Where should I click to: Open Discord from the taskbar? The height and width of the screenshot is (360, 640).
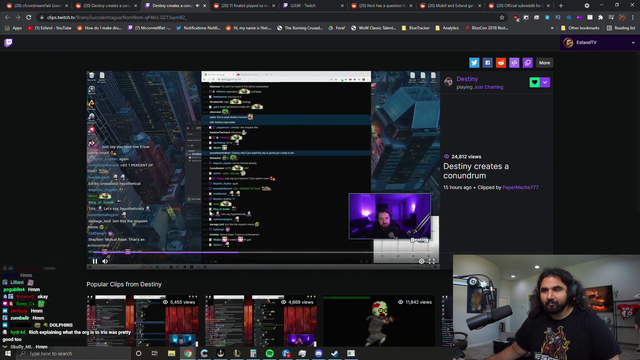click(x=318, y=353)
